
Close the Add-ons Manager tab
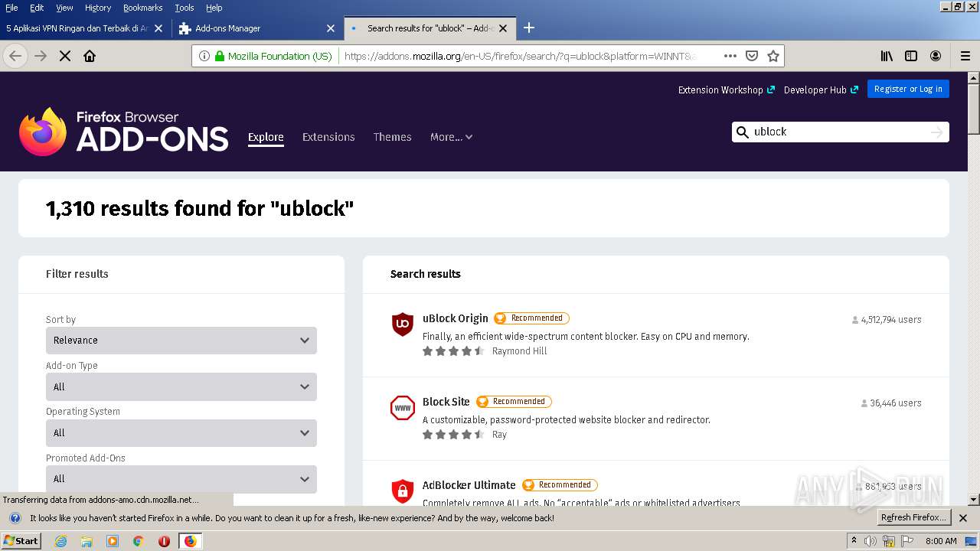331,28
